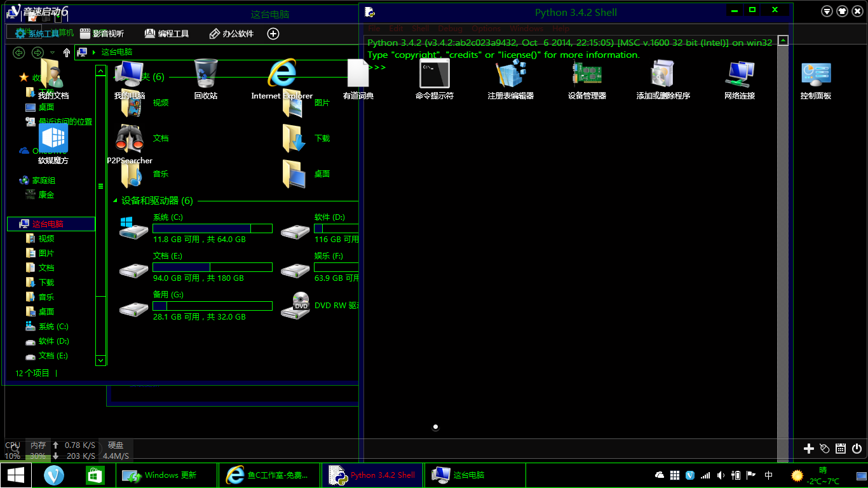
Task: Switch to the 鱼C工作室 Internet Explorer taskbar button
Action: (x=269, y=475)
